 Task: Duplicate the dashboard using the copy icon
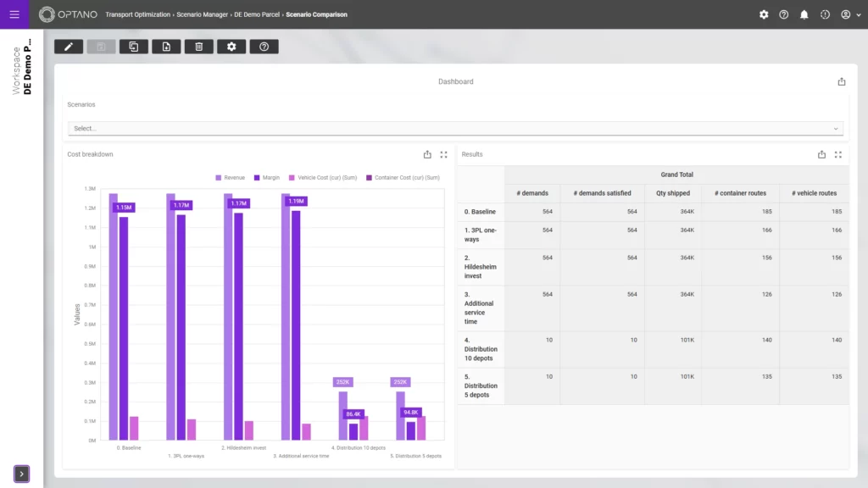tap(133, 47)
